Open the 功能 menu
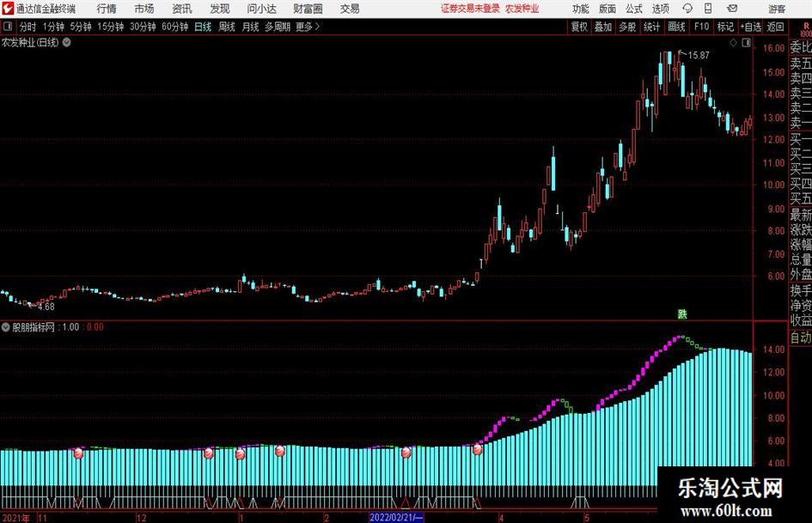The height and width of the screenshot is (523, 812). [x=581, y=9]
